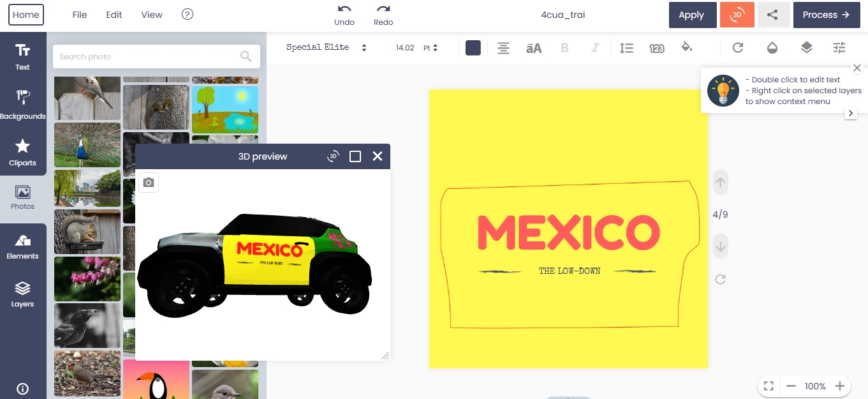Click the Search photo input field
The height and width of the screenshot is (399, 868).
(x=147, y=57)
